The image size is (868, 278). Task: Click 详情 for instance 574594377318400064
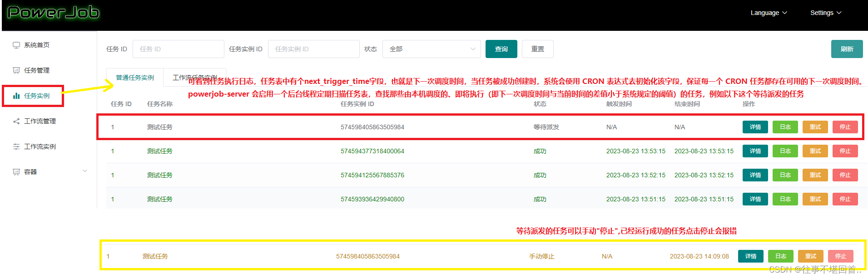point(755,151)
